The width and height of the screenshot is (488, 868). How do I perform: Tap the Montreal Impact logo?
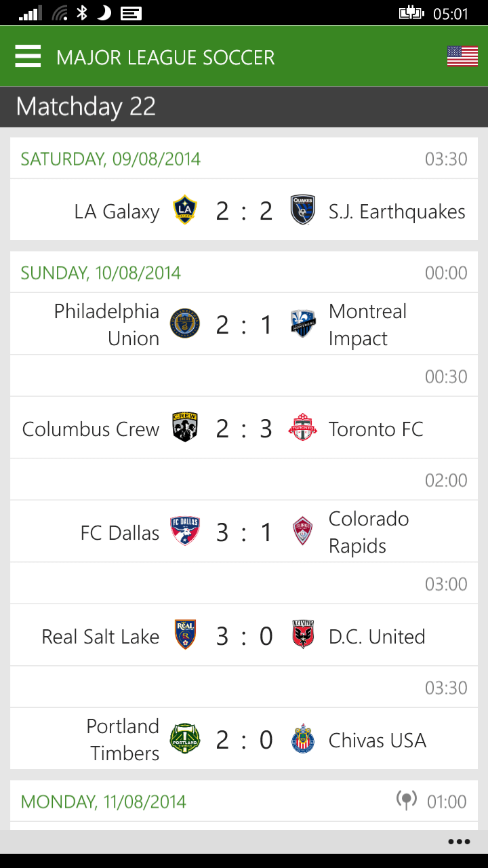(302, 324)
